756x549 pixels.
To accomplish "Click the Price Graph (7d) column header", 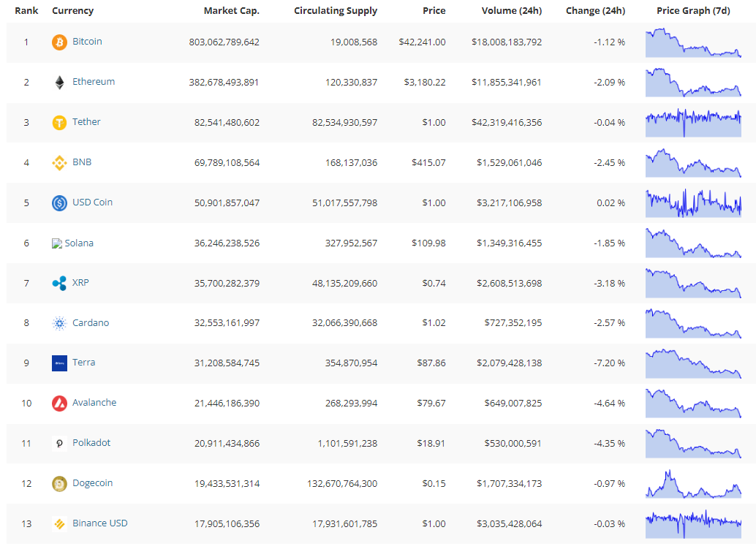I will [x=693, y=11].
